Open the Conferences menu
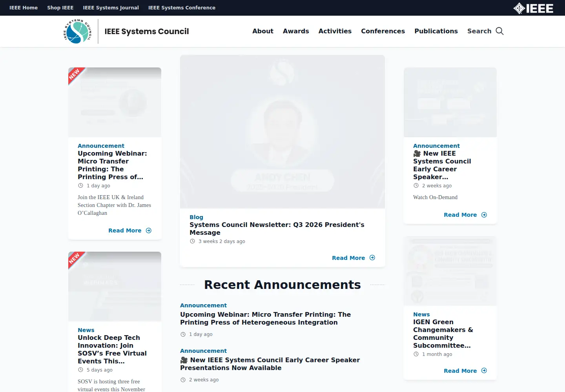The width and height of the screenshot is (565, 392). point(383,31)
